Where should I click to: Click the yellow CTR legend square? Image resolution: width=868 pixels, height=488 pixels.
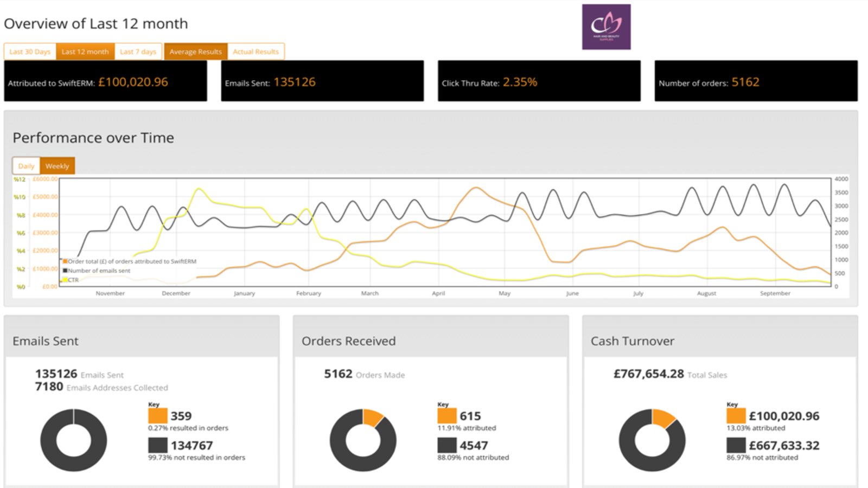65,280
